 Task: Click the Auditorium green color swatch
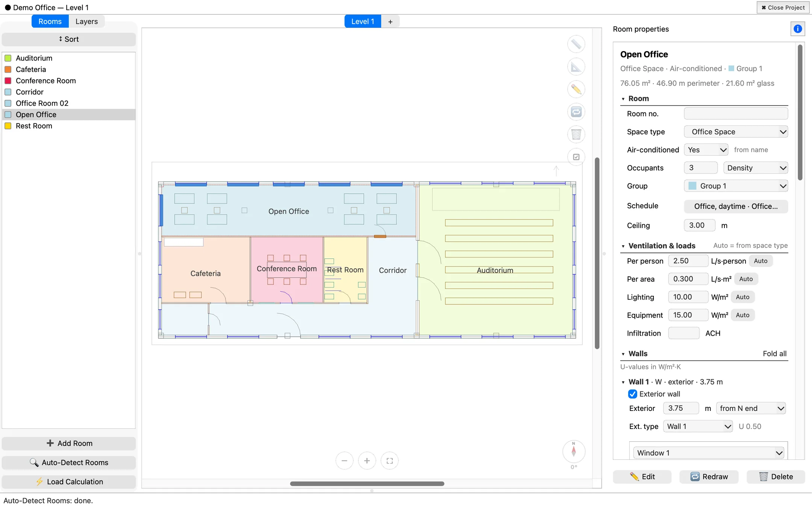coord(8,58)
